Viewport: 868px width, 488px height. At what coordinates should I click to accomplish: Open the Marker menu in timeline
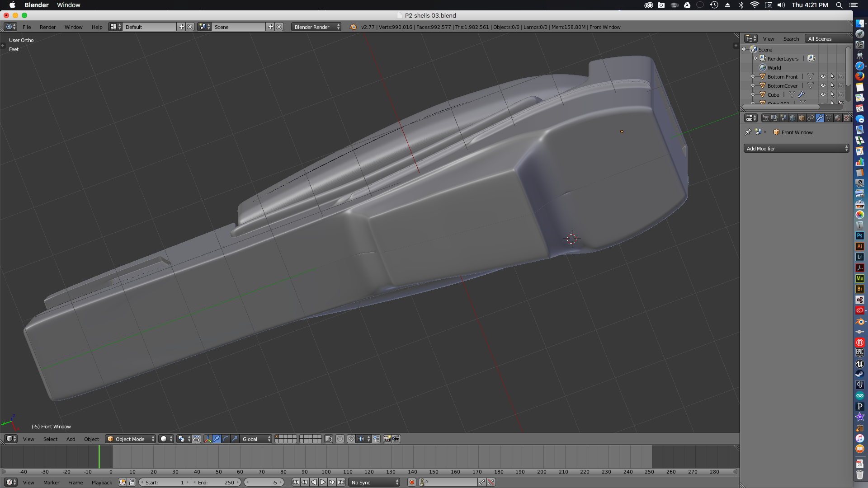pos(51,482)
